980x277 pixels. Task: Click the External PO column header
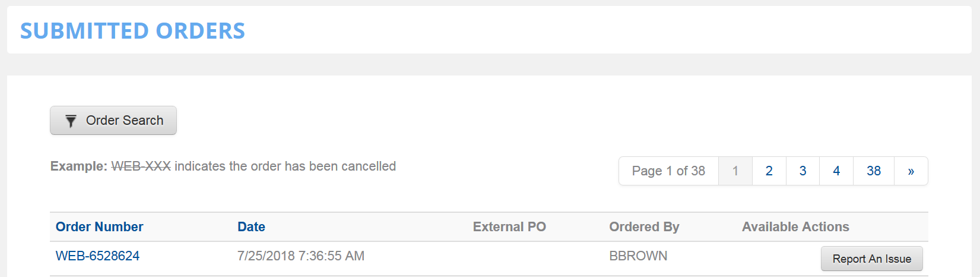509,227
